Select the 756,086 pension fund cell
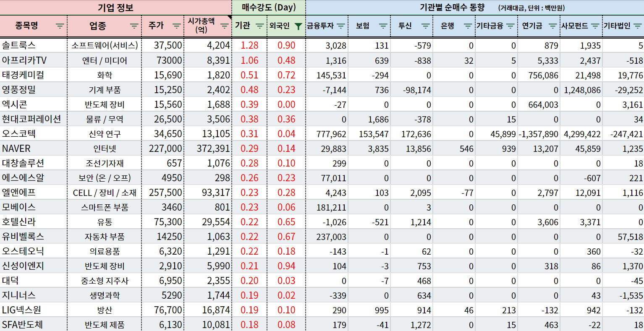The image size is (644, 331). (x=539, y=75)
